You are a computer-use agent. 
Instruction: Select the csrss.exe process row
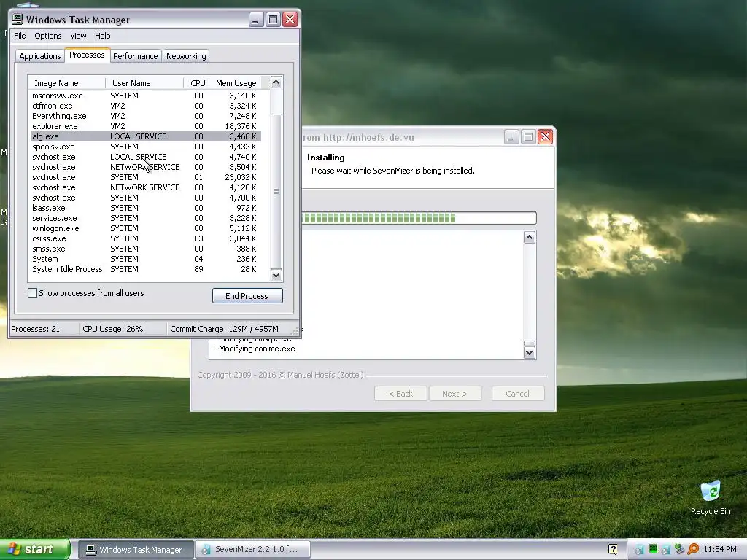(x=146, y=238)
